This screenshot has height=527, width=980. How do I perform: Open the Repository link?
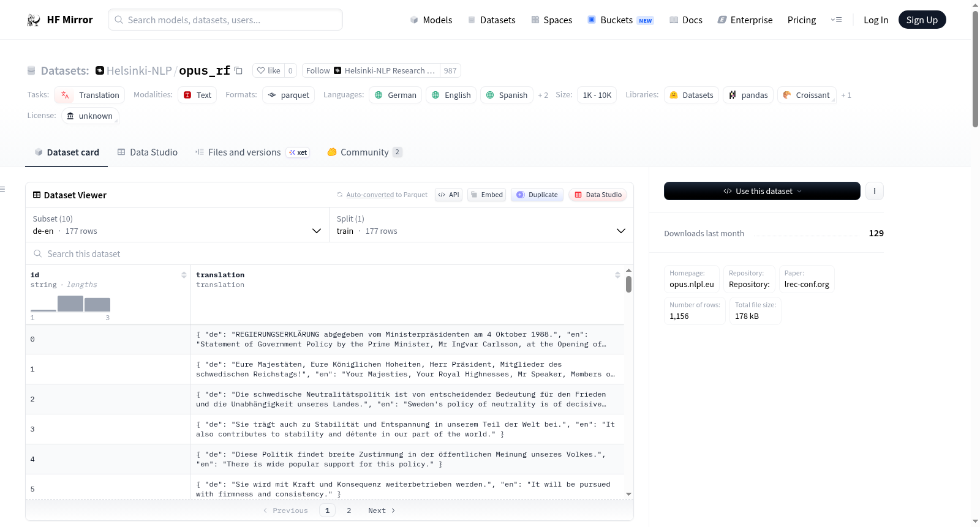click(749, 279)
